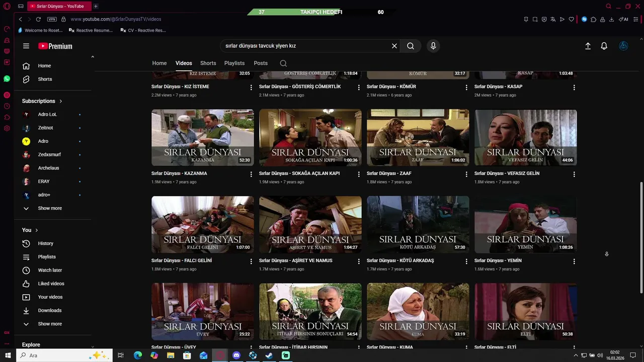
Task: Click the VPN badge in address bar
Action: pyautogui.click(x=52, y=19)
